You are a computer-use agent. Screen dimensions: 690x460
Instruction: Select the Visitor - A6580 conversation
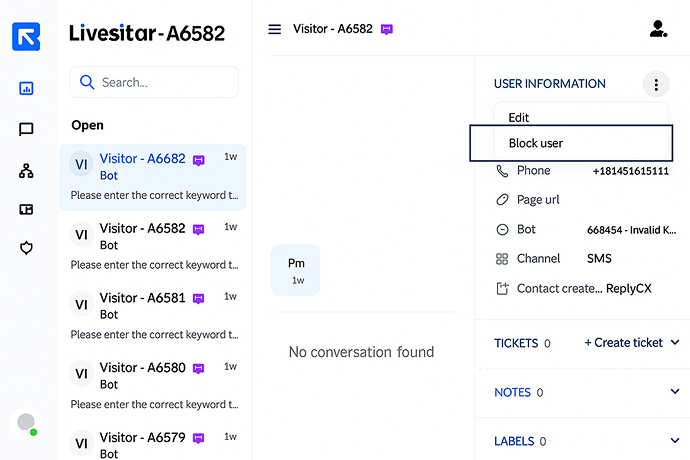(x=153, y=386)
